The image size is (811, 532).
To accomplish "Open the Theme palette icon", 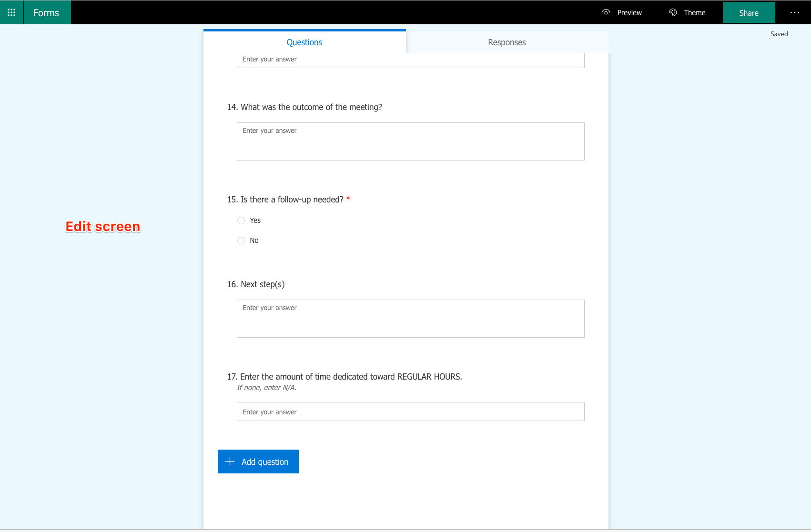I will pos(672,12).
